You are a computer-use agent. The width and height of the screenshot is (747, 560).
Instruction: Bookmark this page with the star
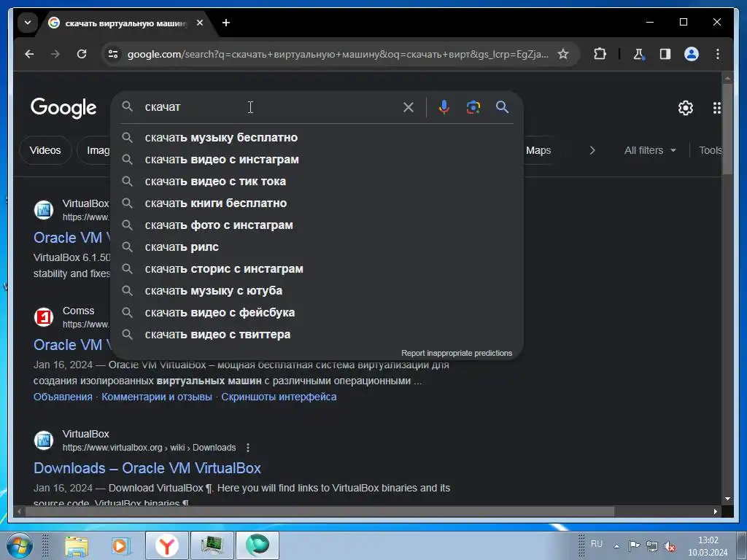(x=563, y=54)
